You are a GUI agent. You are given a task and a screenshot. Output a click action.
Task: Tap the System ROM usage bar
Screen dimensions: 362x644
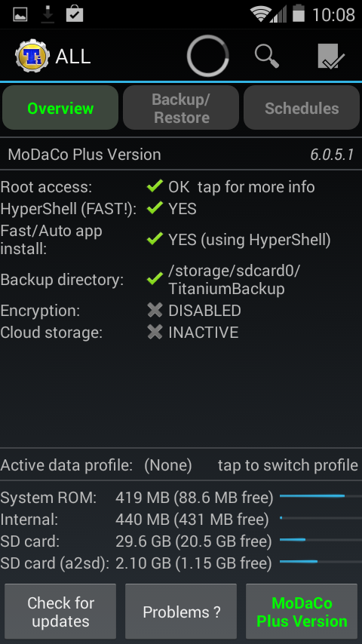click(321, 496)
